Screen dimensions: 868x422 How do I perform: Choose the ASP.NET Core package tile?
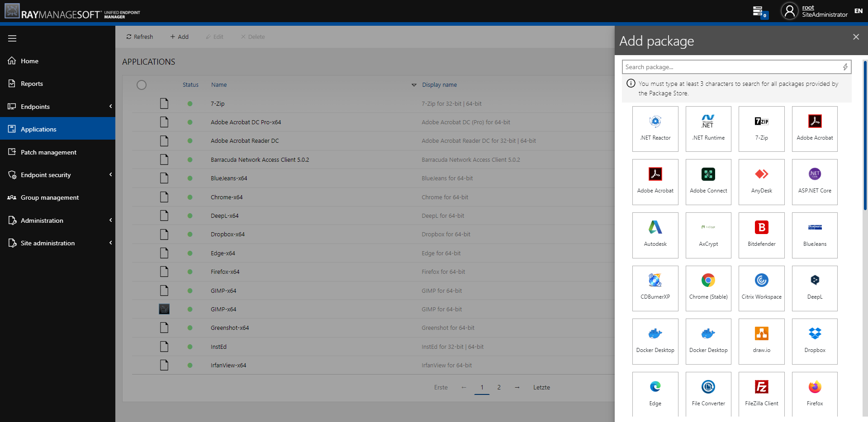click(815, 182)
